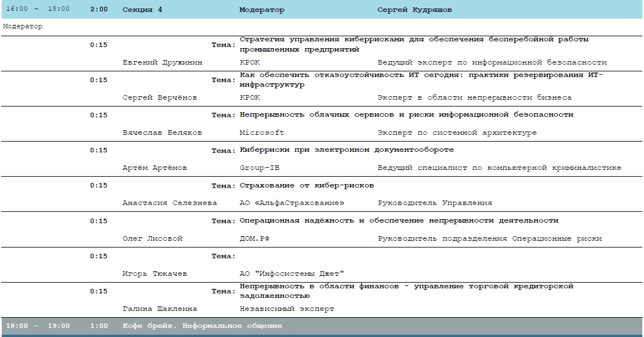Select speaker Сергей Верчёнов
This screenshot has height=337, width=644.
160,97
